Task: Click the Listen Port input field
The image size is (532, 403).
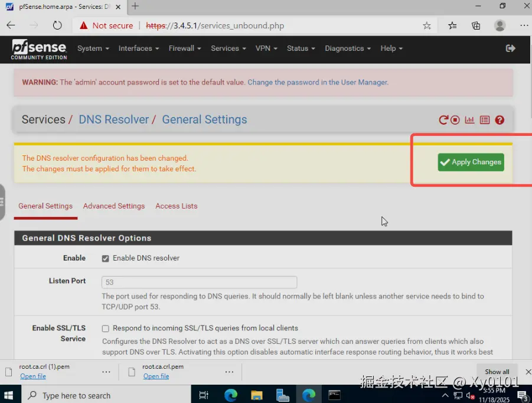Action: pos(199,282)
